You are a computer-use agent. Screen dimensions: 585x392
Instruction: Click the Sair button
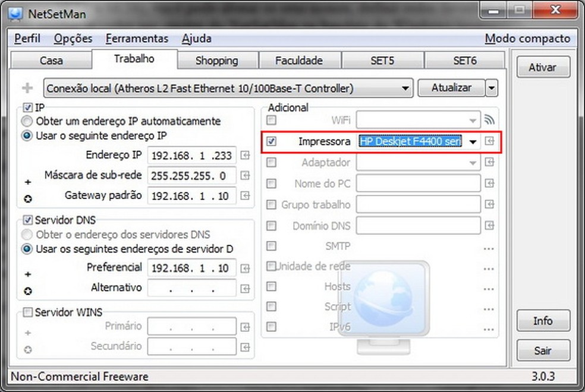pyautogui.click(x=543, y=350)
